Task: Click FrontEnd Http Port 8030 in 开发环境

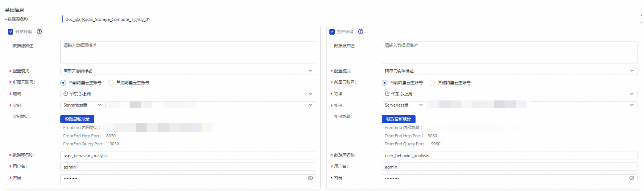Action: pos(90,136)
